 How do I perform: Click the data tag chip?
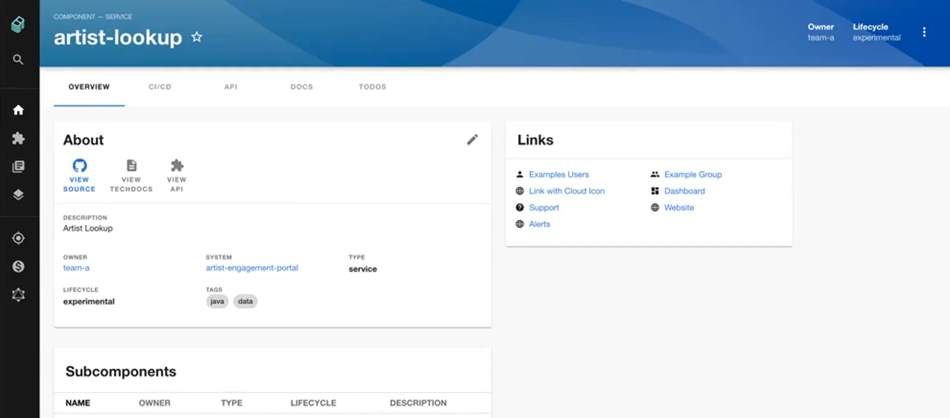245,301
